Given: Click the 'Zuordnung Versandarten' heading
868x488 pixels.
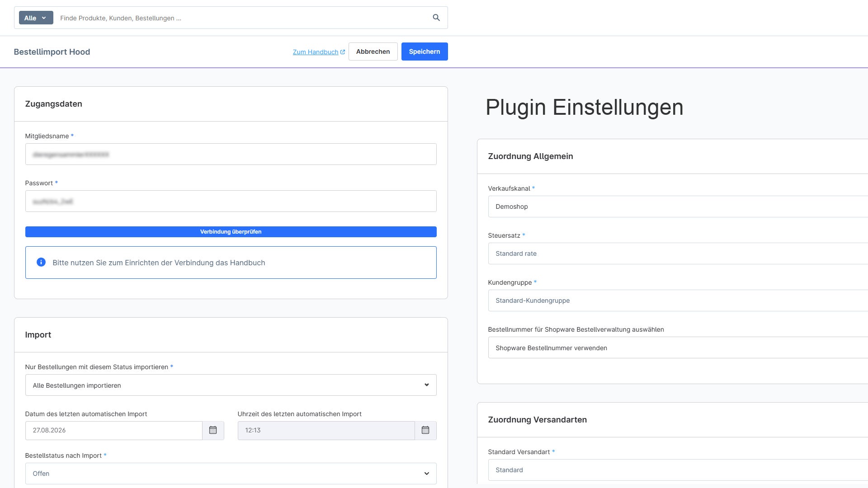Looking at the screenshot, I should pyautogui.click(x=537, y=420).
